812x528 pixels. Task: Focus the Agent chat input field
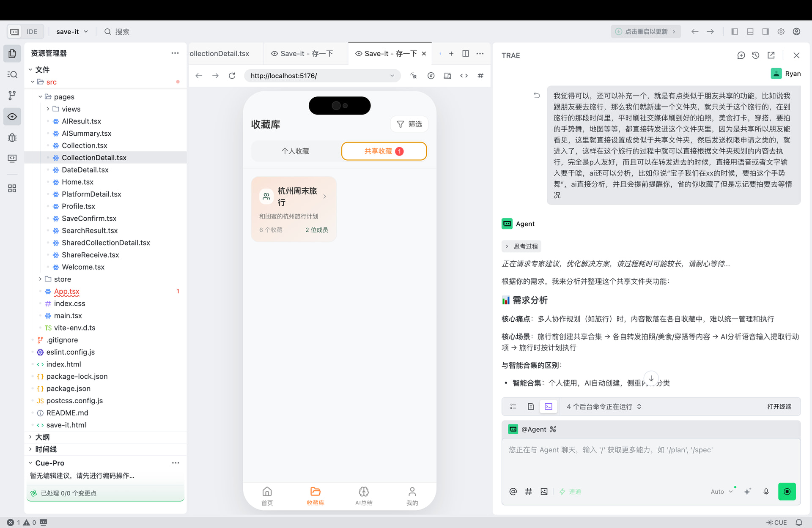tap(651, 461)
